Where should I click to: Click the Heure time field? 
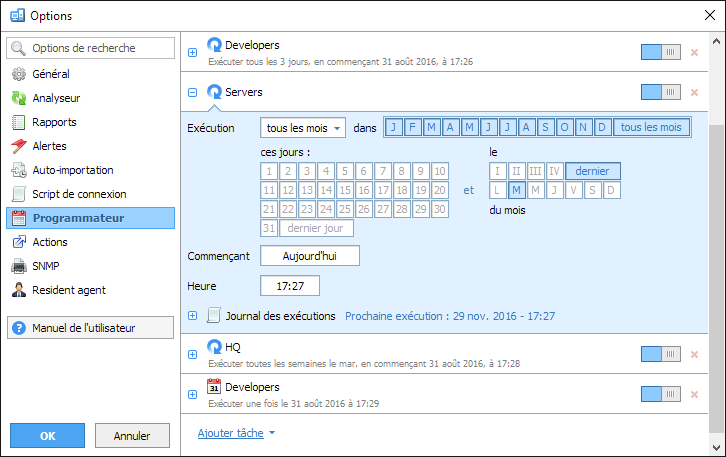289,286
